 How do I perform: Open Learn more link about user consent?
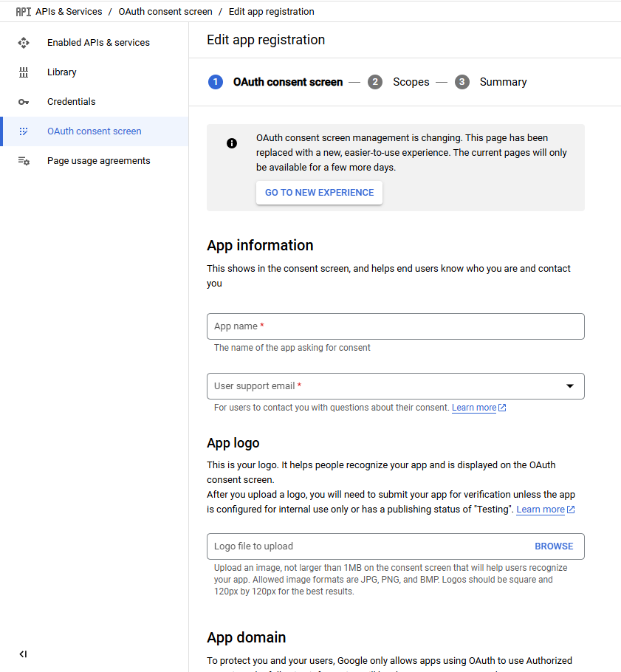474,408
